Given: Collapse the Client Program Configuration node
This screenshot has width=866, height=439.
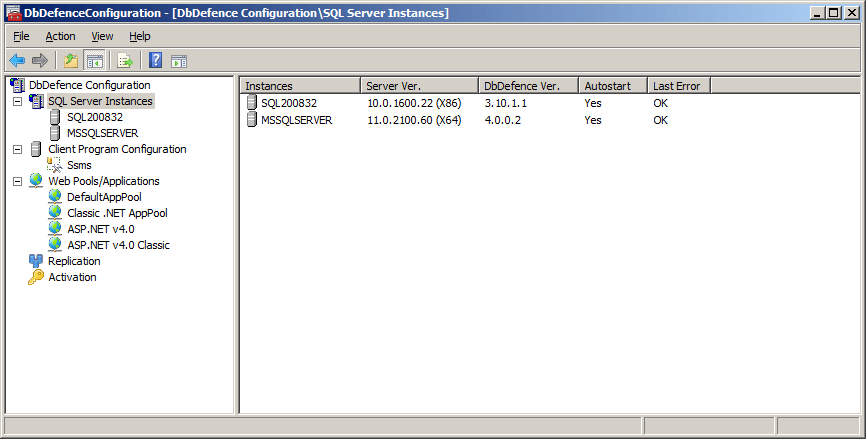Looking at the screenshot, I should (x=17, y=149).
